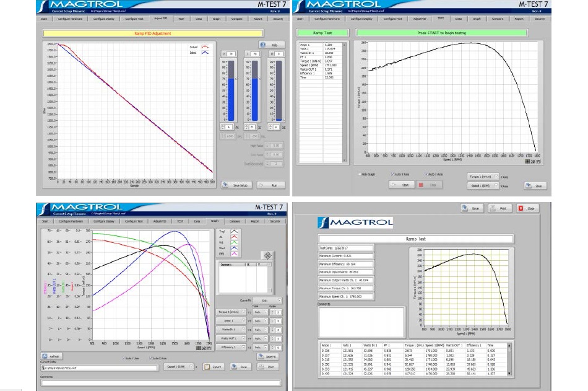Screen dimensions: 588x391
Task: Open the Data tab in the Ramp Test window
Action: pyautogui.click(x=459, y=19)
